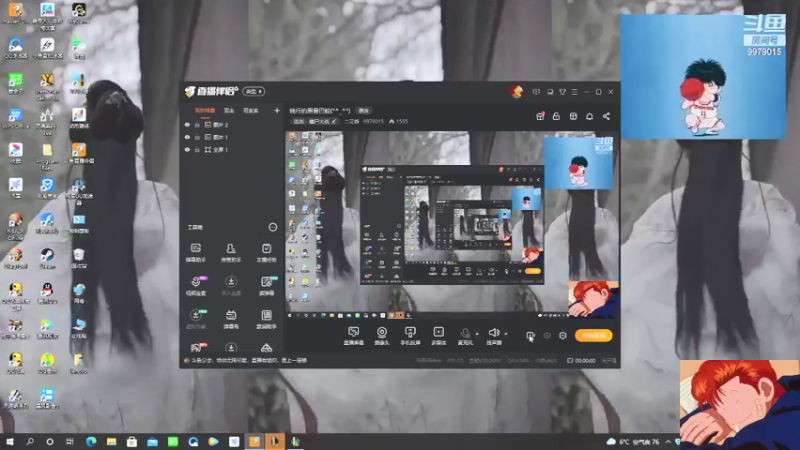Toggle the preview eye icon near settings gear
The image size is (800, 450).
[x=547, y=336]
